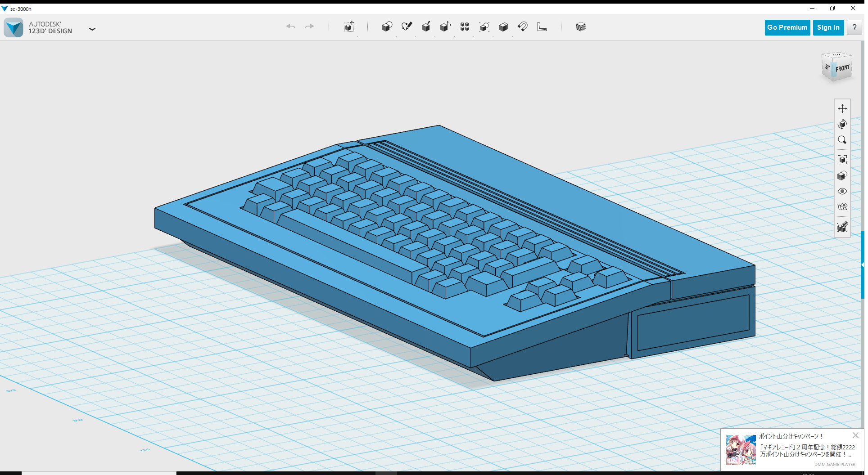The height and width of the screenshot is (475, 868).
Task: Toggle the grid display
Action: [x=843, y=206]
